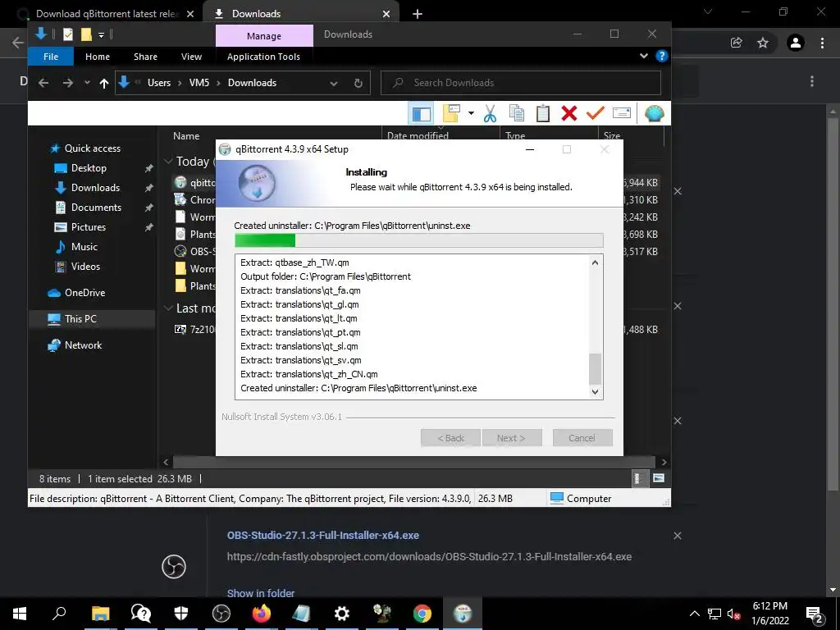Open Windows Start menu
This screenshot has height=630, width=840.
pos(20,614)
